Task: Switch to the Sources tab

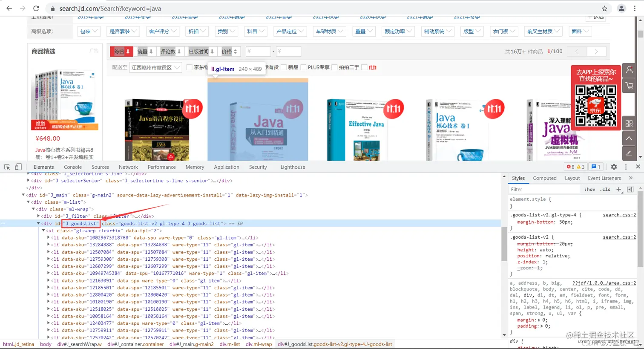Action: [x=100, y=167]
